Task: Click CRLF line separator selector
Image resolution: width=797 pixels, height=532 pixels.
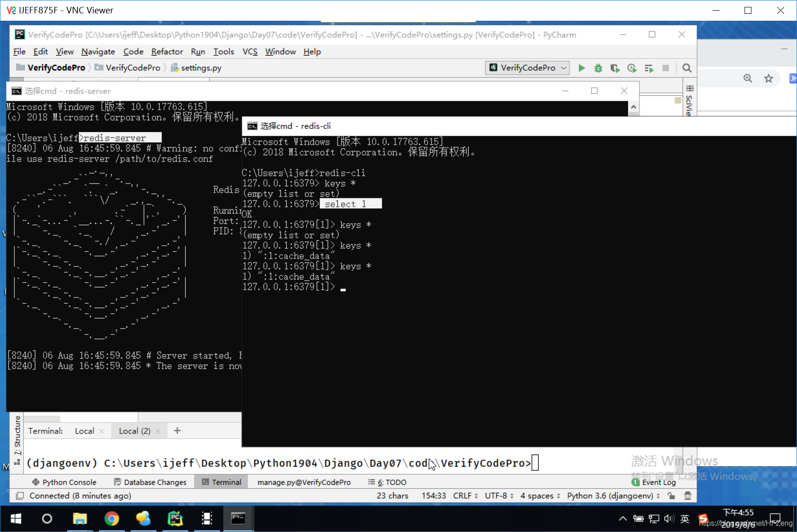Action: [465, 496]
